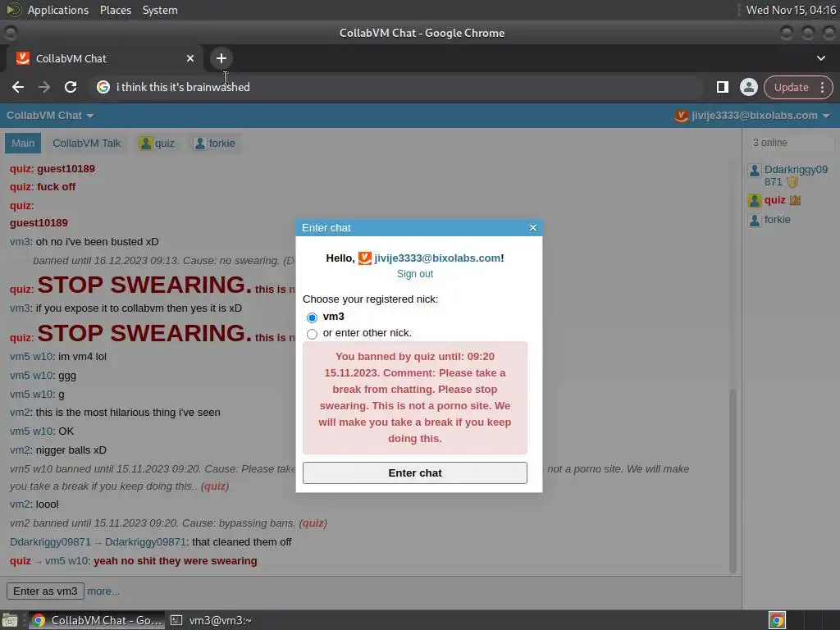
Task: Open a new tab with the plus button
Action: (221, 58)
